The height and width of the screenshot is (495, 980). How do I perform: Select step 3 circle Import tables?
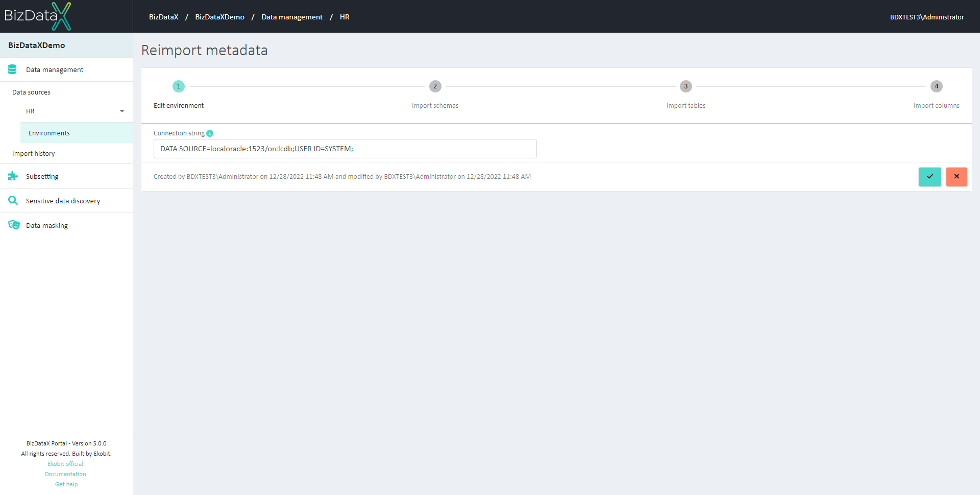[686, 86]
